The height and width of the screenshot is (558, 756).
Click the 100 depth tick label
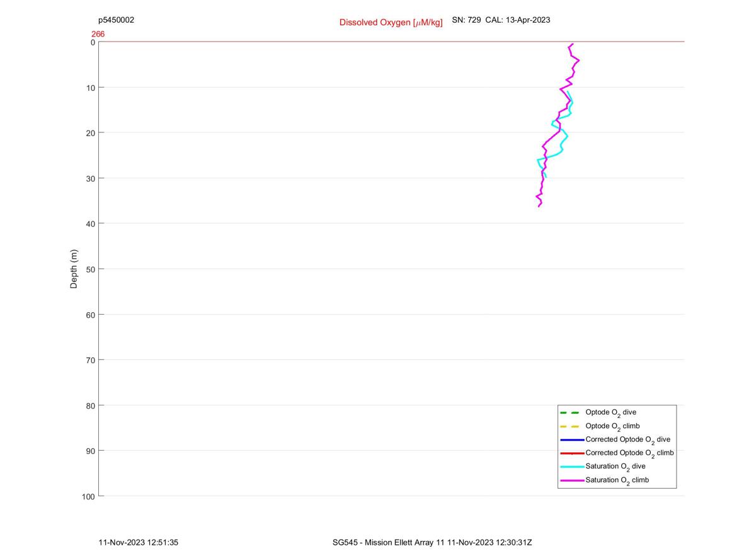[88, 497]
